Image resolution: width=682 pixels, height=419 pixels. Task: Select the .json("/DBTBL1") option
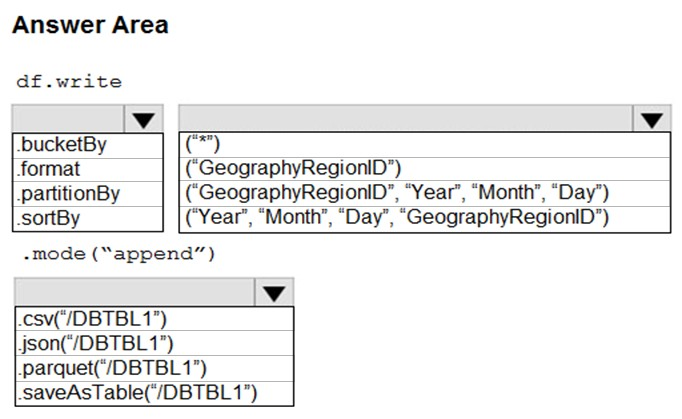[x=93, y=343]
